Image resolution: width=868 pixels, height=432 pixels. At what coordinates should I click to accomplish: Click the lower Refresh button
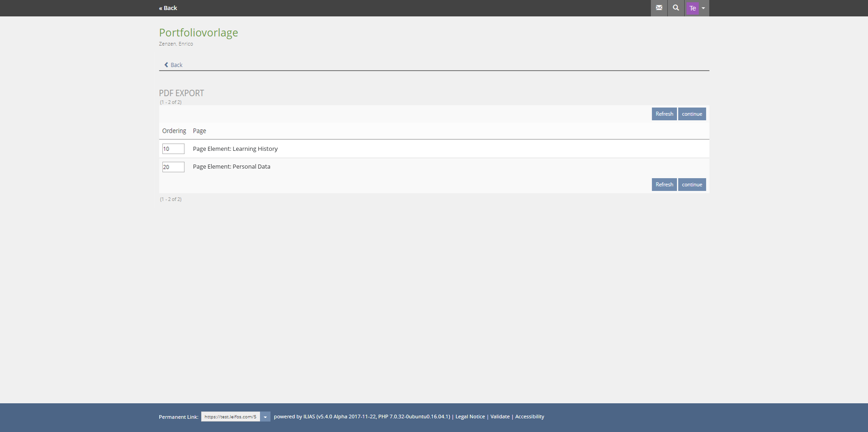click(664, 185)
